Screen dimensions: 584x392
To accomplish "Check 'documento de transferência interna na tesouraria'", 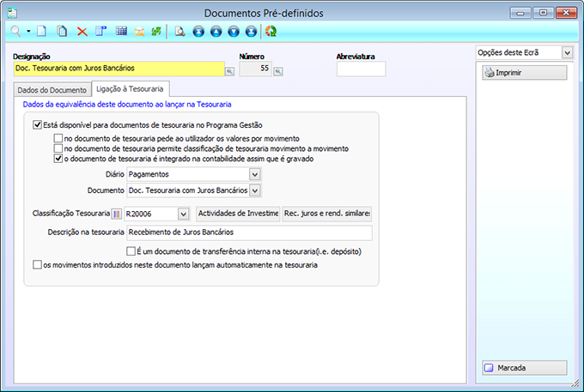I will (x=131, y=251).
